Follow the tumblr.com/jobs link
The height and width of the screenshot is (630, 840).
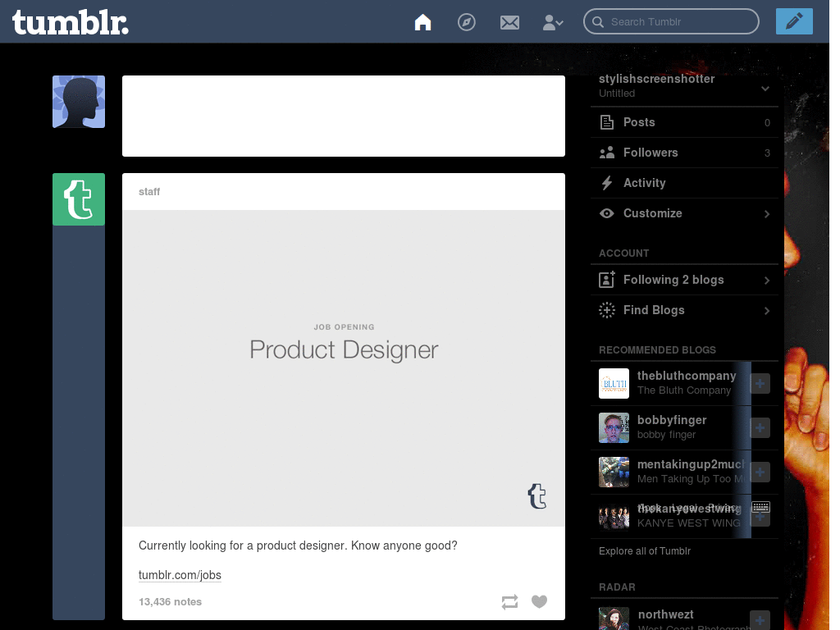click(180, 575)
